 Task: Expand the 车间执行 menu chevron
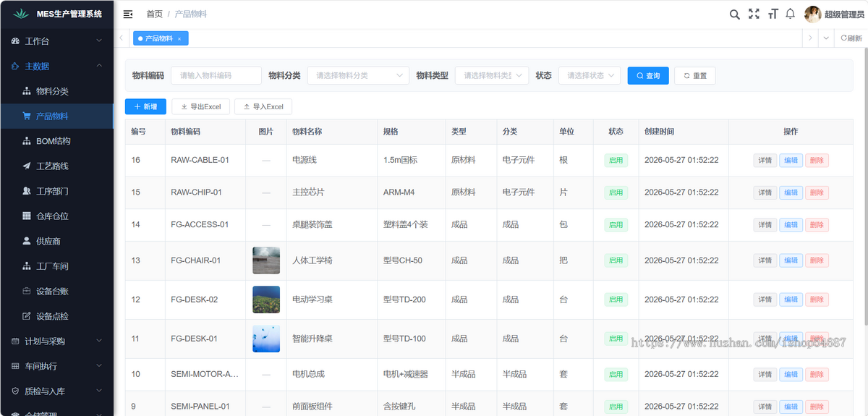point(99,366)
